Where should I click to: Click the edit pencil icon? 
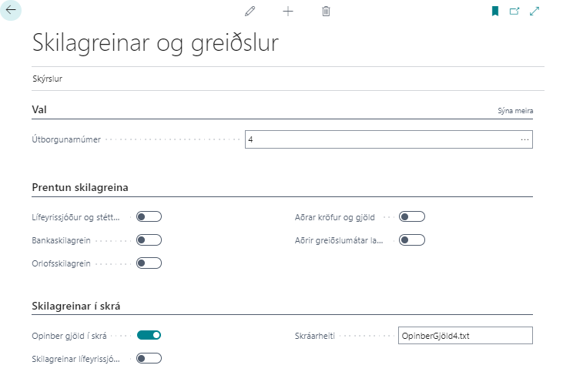click(x=250, y=12)
